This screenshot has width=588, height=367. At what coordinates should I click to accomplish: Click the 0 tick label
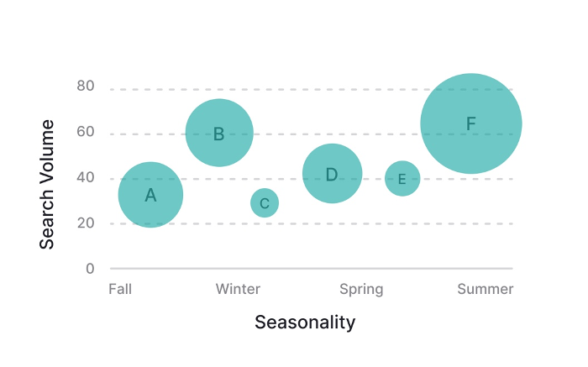[90, 269]
